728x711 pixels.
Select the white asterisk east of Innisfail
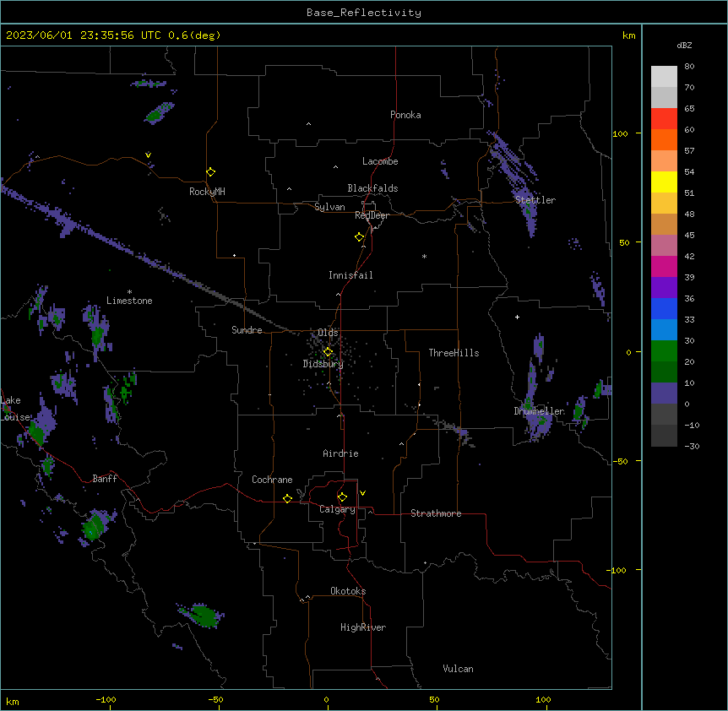tap(424, 256)
